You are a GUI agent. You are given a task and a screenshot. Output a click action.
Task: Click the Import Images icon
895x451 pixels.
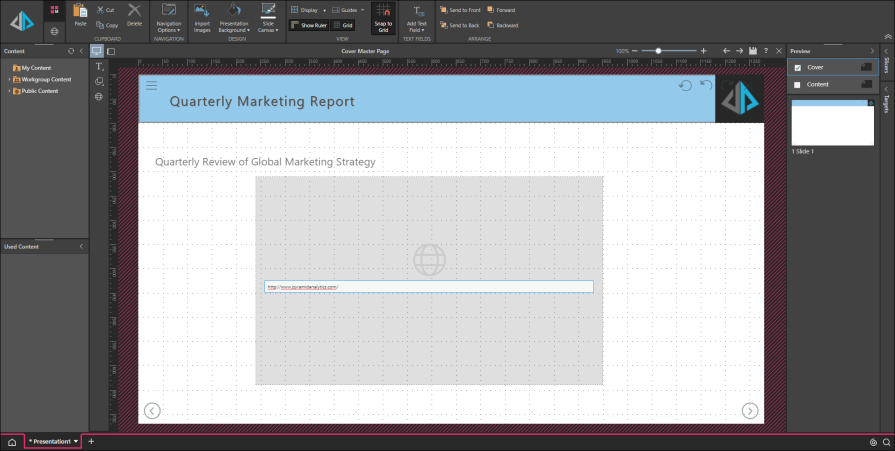click(x=202, y=11)
